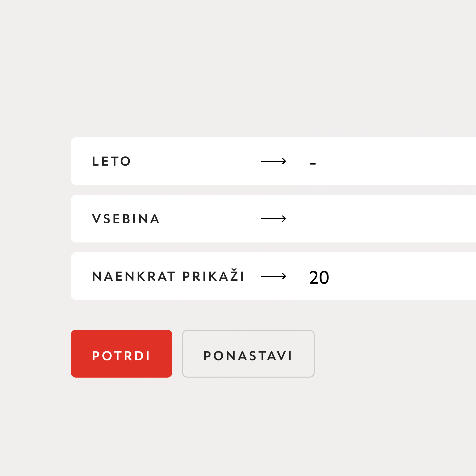Click the arrow icon in the LETO row
476x476 pixels.
click(x=273, y=161)
